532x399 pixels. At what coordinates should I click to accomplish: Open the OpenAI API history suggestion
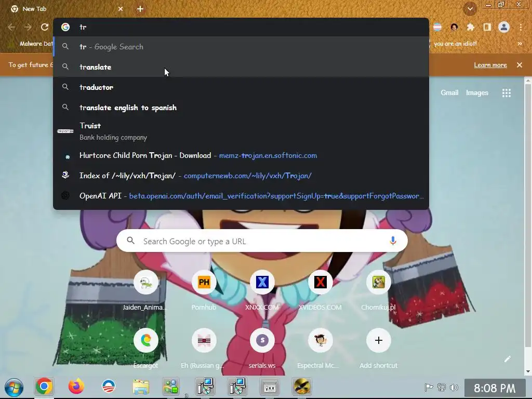point(241,196)
